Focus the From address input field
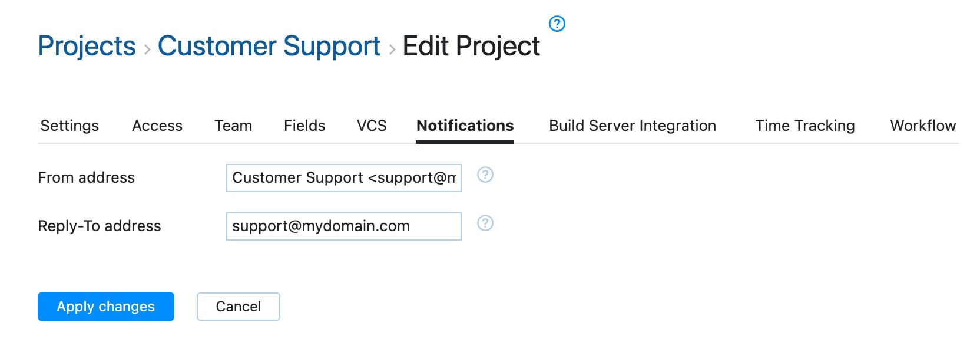980x342 pixels. [x=343, y=178]
